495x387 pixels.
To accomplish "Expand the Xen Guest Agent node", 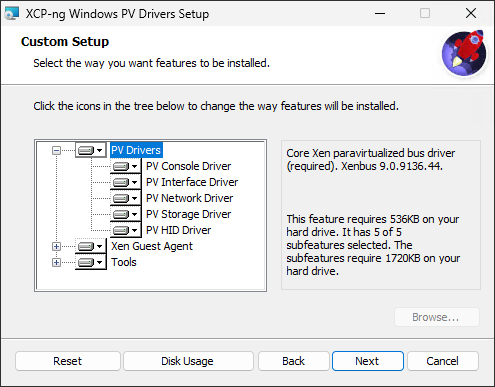I will click(x=56, y=246).
